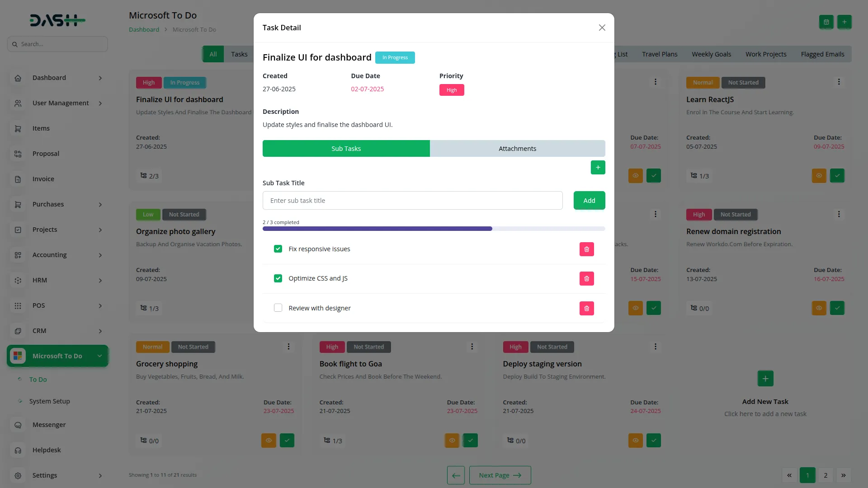The width and height of the screenshot is (868, 488).
Task: Click the subtask completion progress bar
Action: click(x=434, y=229)
